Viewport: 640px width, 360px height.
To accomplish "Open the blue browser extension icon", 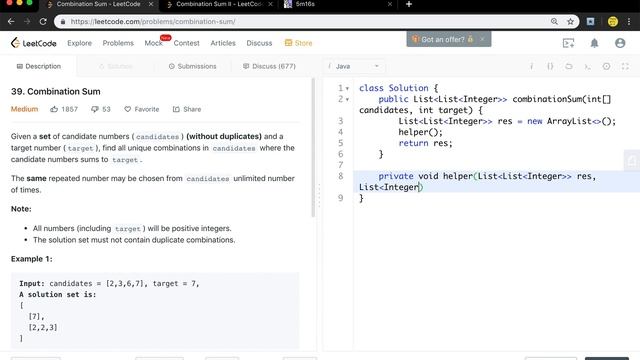I will [x=590, y=22].
